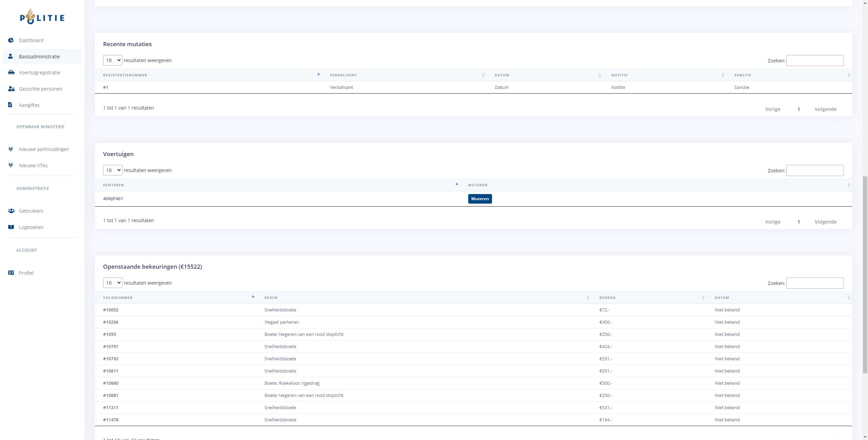The image size is (868, 440).
Task: Click the Profiel ID card icon
Action: [11, 273]
